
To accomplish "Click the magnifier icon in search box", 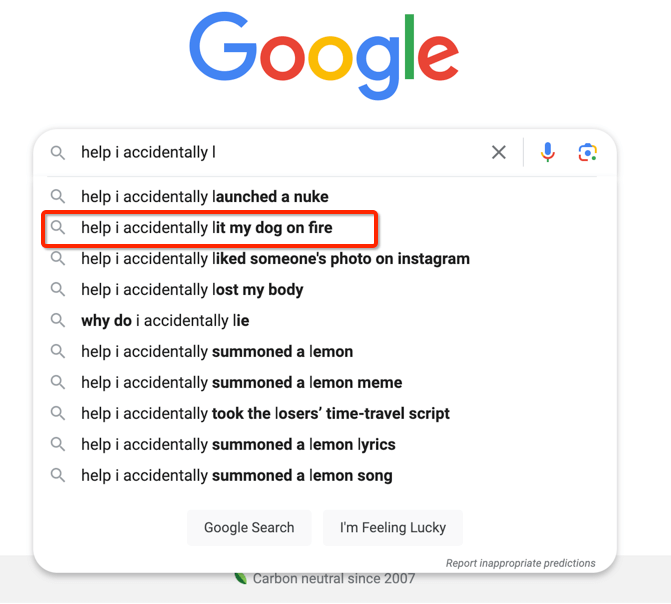I will tap(58, 152).
